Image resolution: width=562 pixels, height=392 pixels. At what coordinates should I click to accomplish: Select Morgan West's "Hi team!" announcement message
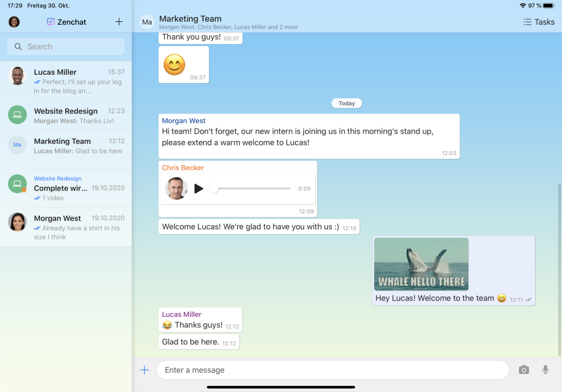(x=309, y=136)
